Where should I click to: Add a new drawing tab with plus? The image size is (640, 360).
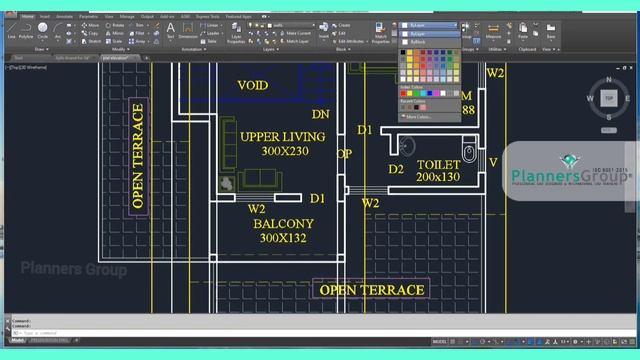point(147,58)
